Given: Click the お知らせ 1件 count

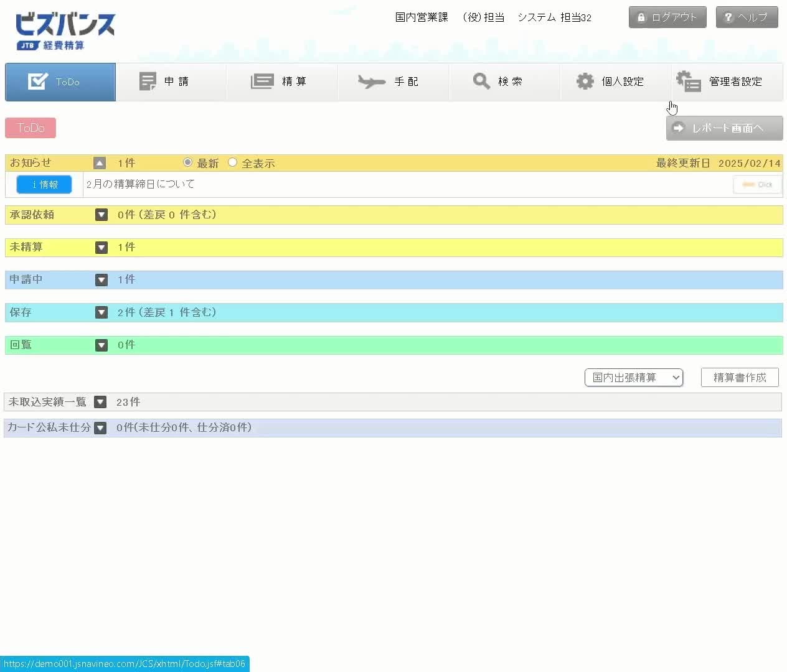Looking at the screenshot, I should click(x=126, y=163).
